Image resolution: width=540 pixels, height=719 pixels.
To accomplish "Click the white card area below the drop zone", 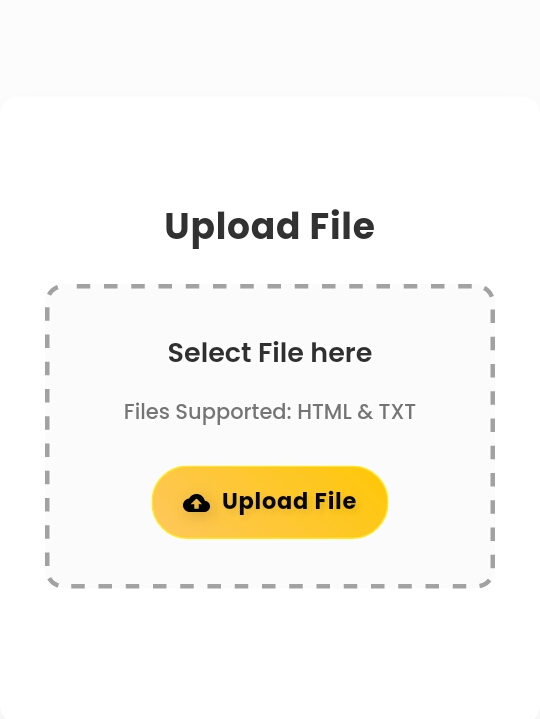I will coord(270,651).
